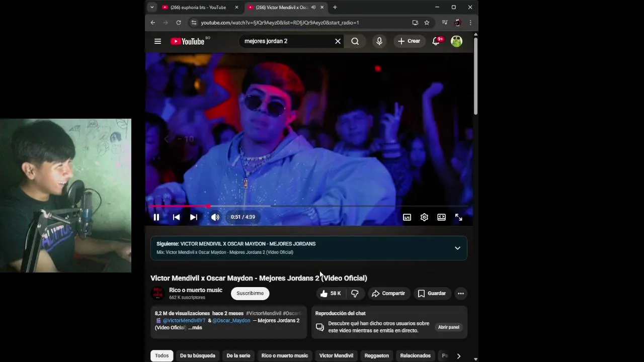The width and height of the screenshot is (644, 362).
Task: Mute the video volume
Action: pyautogui.click(x=215, y=217)
